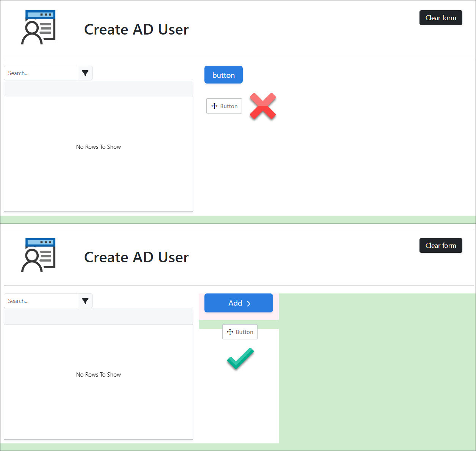Click the Create AD User logo in lower form
Screen dimensions: 476x451
[x=38, y=255]
